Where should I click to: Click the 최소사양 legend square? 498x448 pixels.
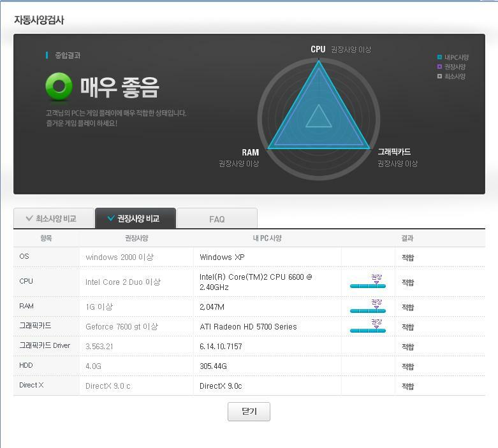[x=439, y=76]
